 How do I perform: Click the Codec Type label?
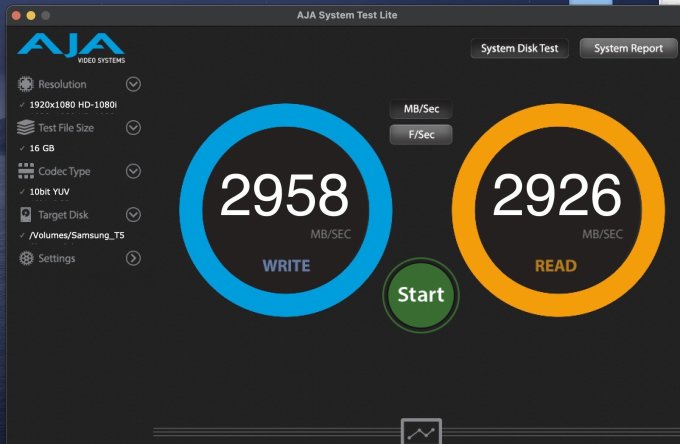tap(64, 171)
